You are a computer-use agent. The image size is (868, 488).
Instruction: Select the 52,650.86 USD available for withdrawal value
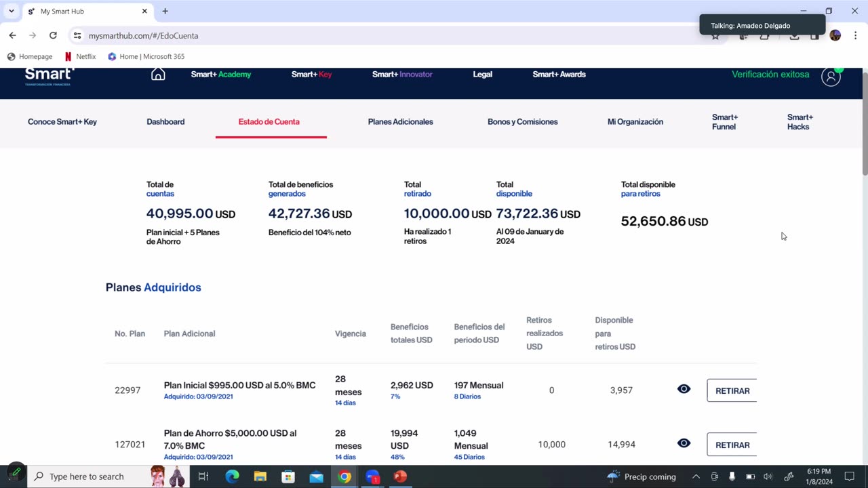pyautogui.click(x=665, y=222)
